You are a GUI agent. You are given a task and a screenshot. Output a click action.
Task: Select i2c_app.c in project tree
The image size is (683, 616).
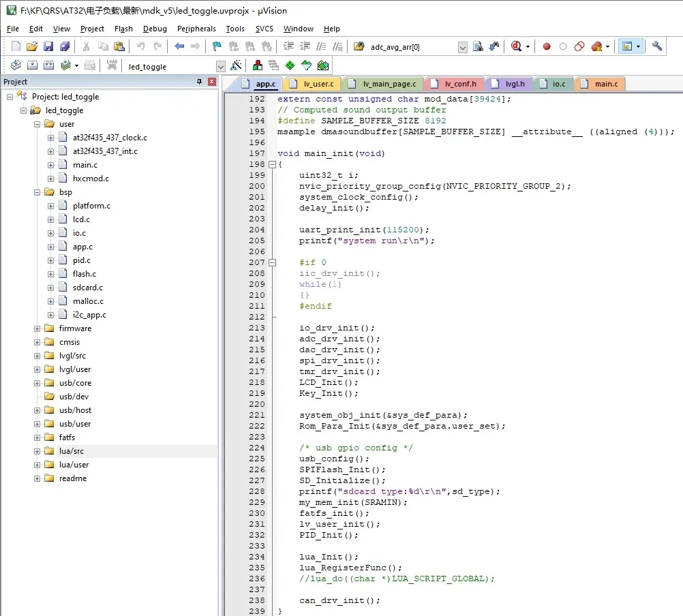tap(89, 315)
